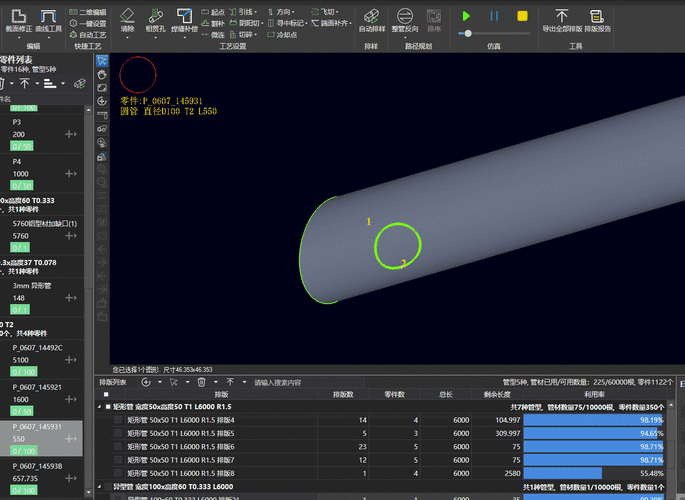The width and height of the screenshot is (685, 500).
Task: Click the 自动排样 auto-nesting icon
Action: (x=372, y=17)
